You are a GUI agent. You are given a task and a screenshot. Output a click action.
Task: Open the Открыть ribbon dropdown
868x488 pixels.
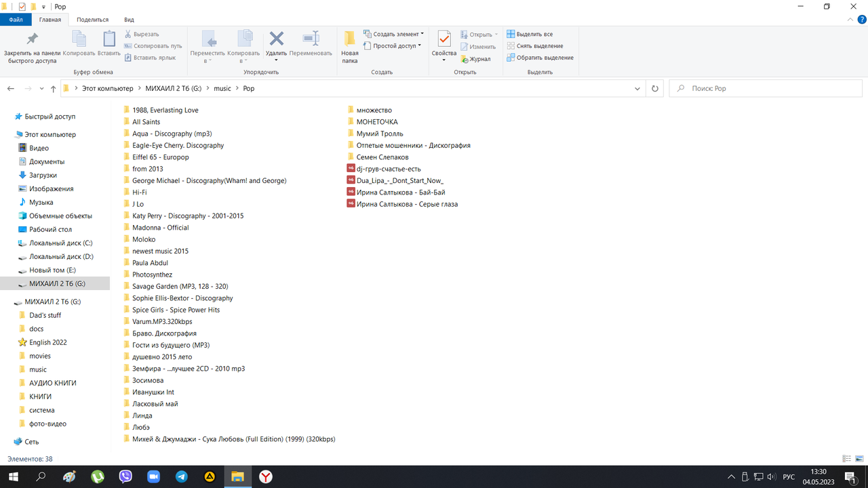coord(479,35)
